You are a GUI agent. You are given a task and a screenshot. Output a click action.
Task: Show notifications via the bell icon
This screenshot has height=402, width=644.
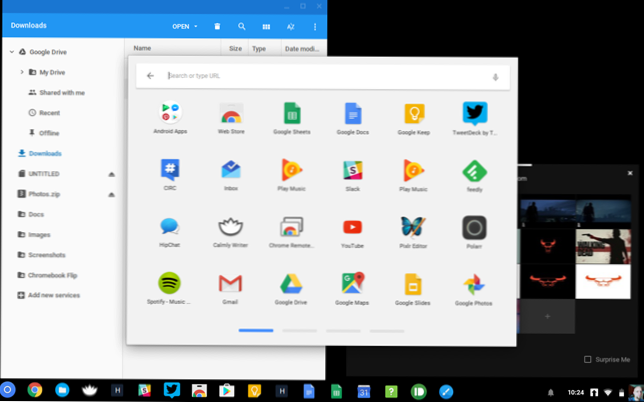click(x=551, y=393)
